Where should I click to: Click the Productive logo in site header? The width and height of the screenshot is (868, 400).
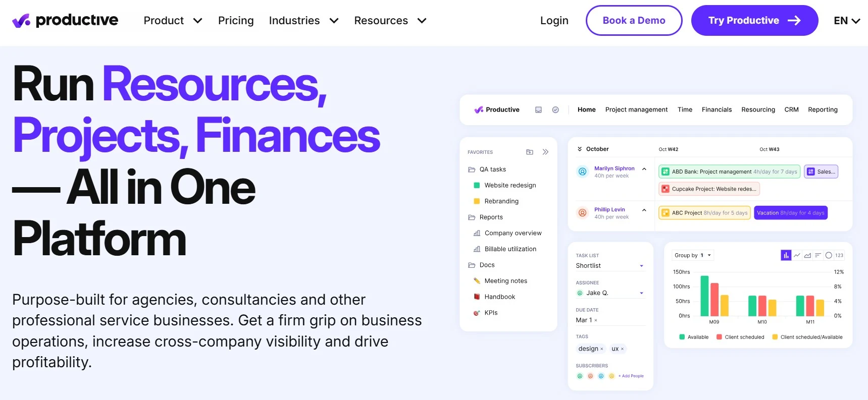(65, 20)
